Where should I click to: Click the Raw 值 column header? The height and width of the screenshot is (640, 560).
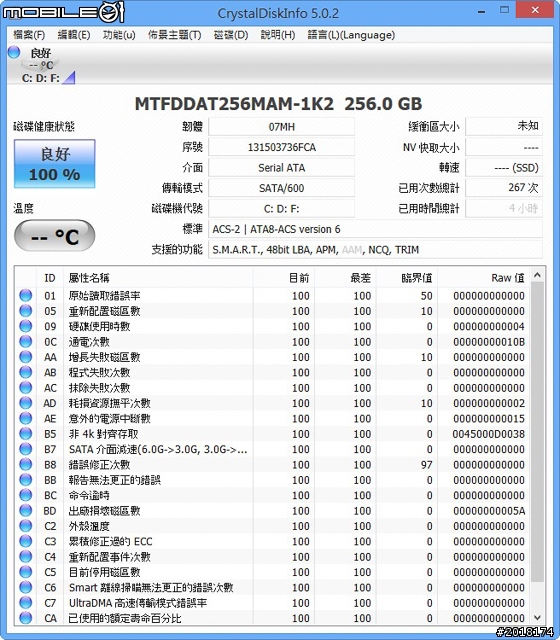484,278
